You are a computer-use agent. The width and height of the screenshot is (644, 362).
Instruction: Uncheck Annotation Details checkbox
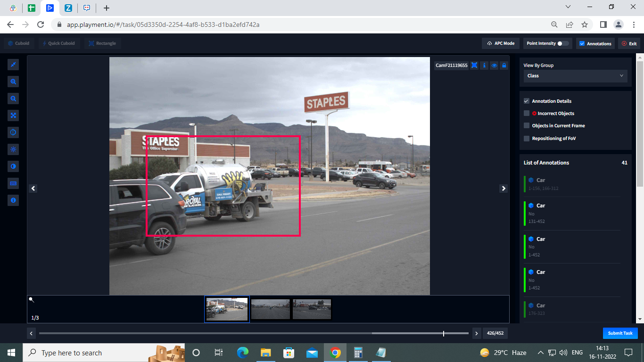pos(527,101)
